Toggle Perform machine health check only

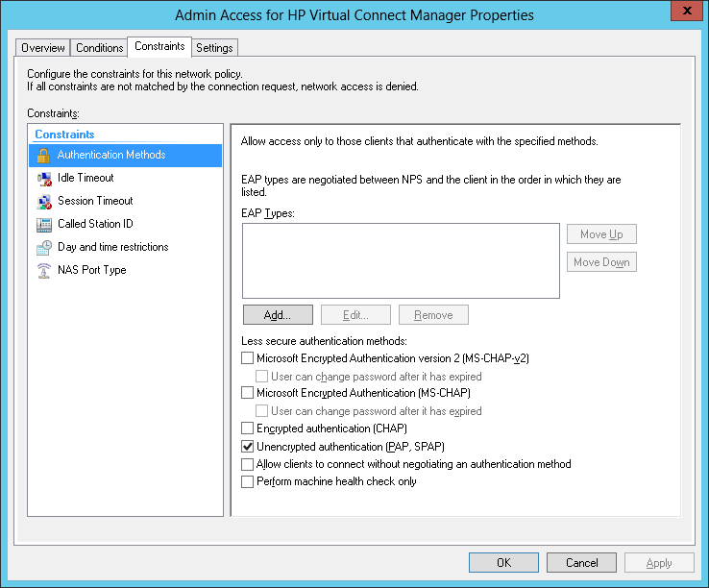[x=248, y=481]
